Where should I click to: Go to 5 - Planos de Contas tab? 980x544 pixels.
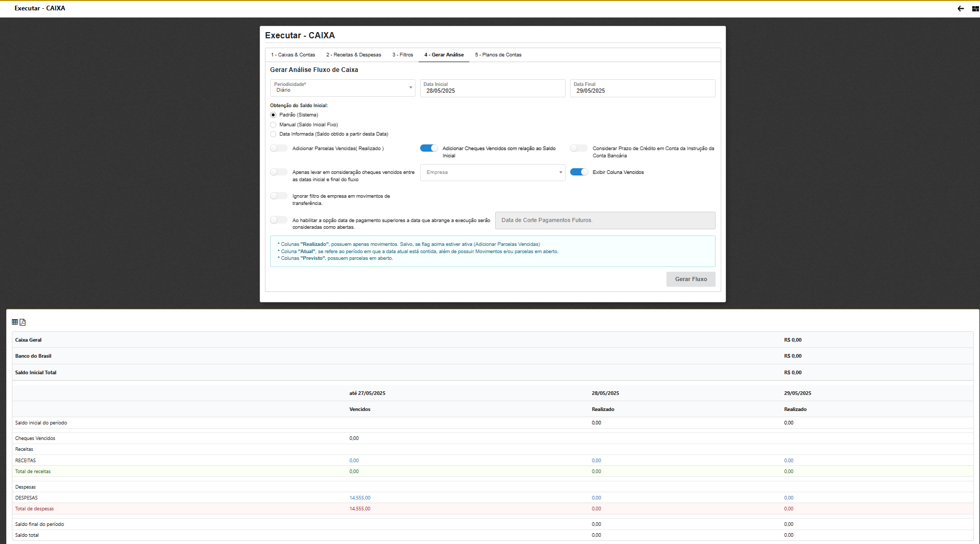498,55
